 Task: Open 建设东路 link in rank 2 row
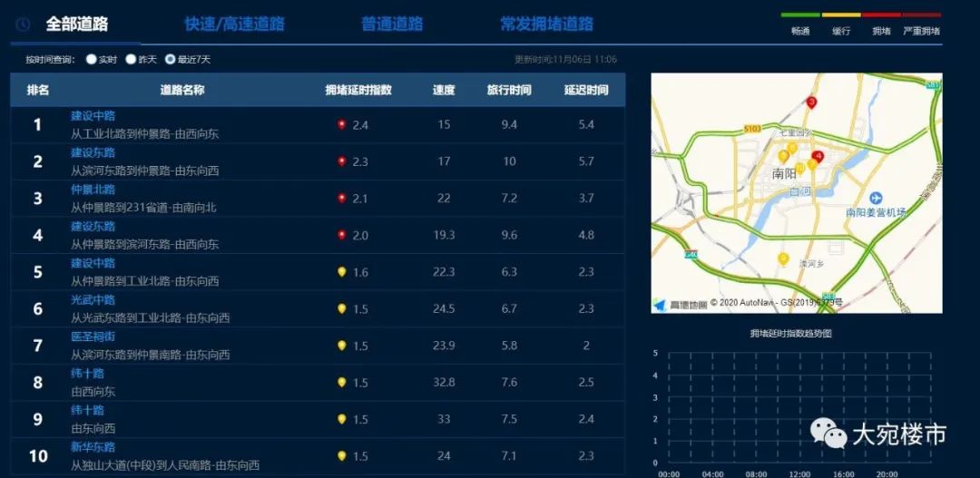[93, 152]
